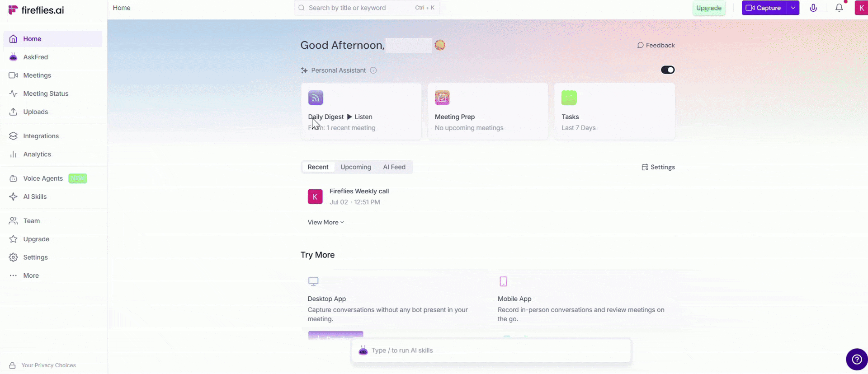Open Meetings in sidebar menu
868x374 pixels.
(x=53, y=75)
